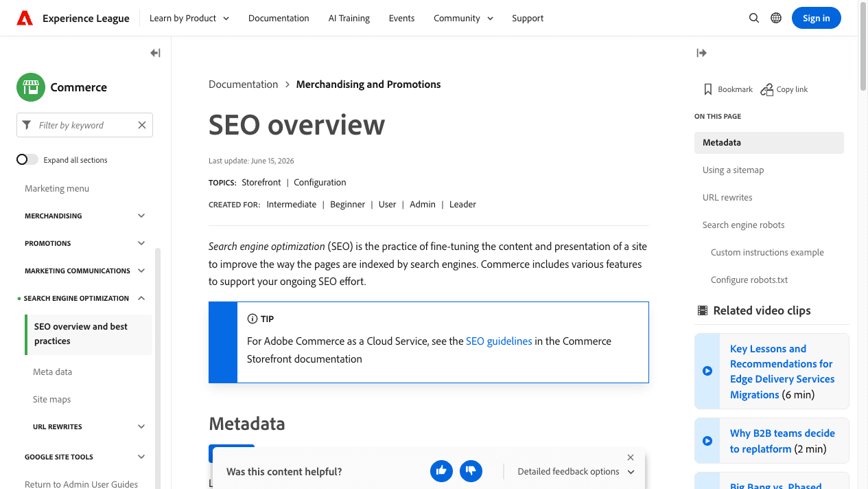
Task: Open Learn by Product dropdown
Action: 189,18
